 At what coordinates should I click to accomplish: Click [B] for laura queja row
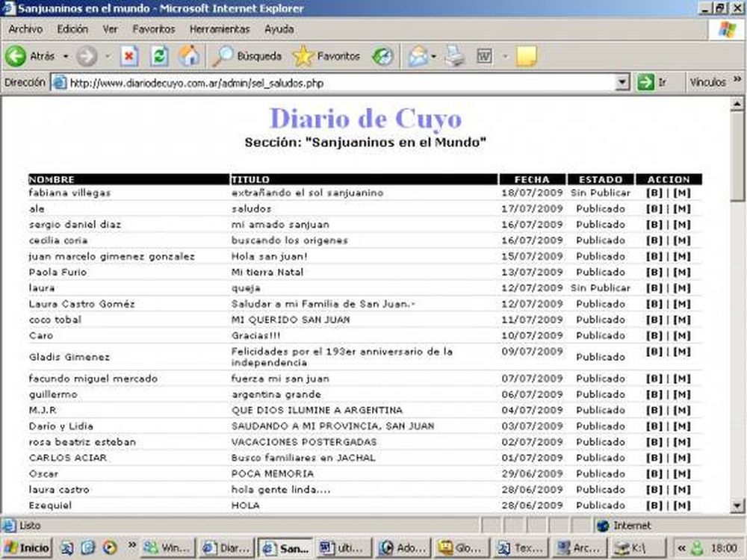pyautogui.click(x=654, y=288)
